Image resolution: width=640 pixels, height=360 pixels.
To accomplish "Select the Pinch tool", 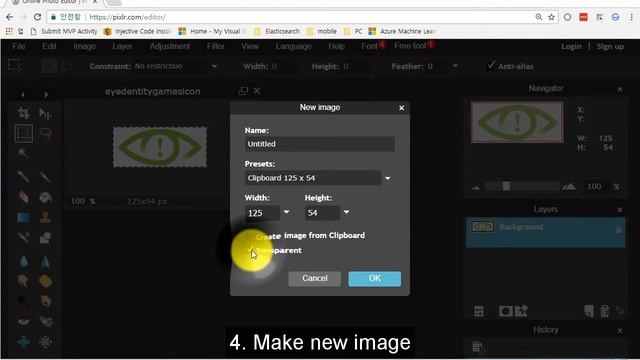I will [45, 342].
